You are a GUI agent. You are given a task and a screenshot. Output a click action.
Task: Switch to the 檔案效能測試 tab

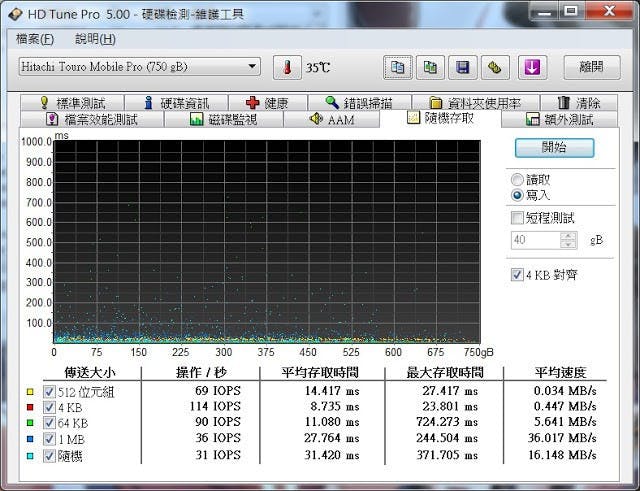click(92, 119)
